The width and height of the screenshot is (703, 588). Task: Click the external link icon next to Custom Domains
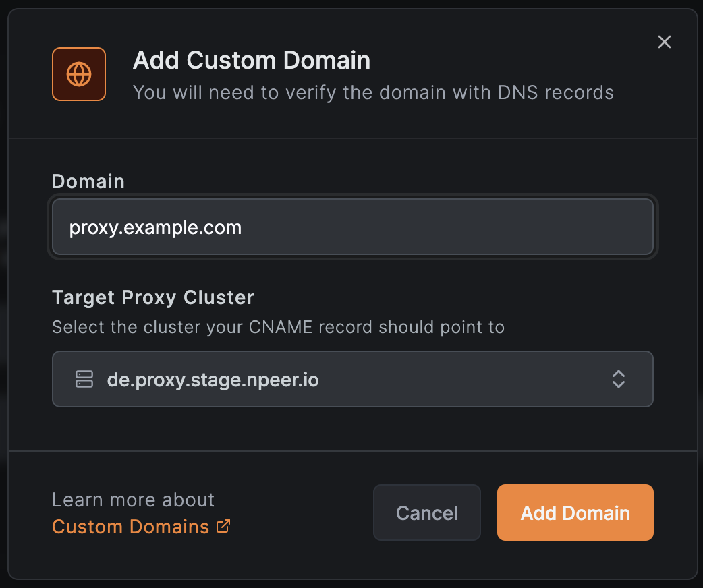tap(223, 526)
